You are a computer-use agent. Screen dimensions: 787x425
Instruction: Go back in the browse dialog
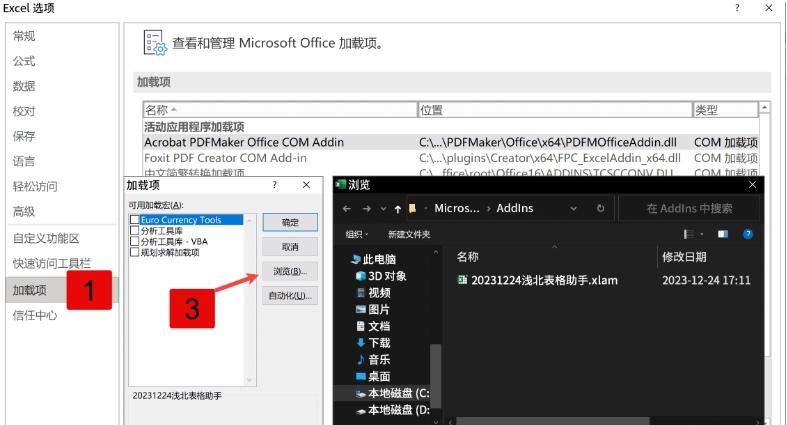347,209
